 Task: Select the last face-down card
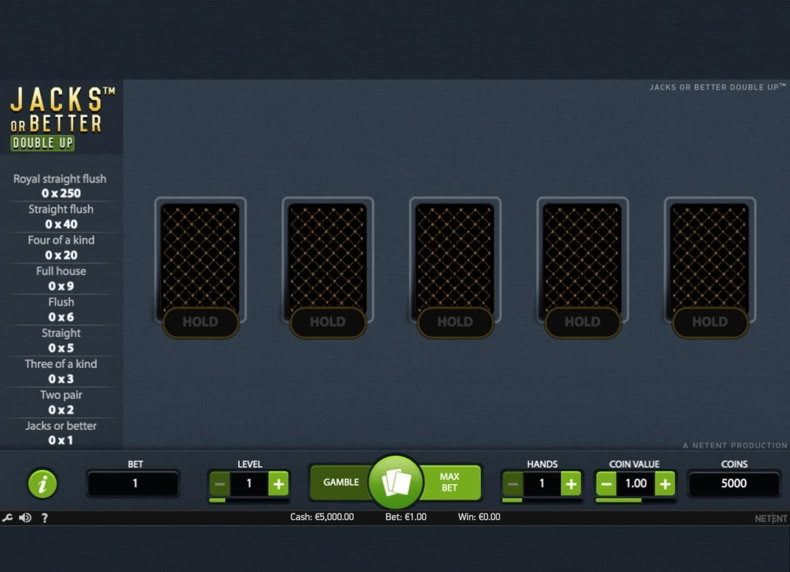click(x=710, y=256)
